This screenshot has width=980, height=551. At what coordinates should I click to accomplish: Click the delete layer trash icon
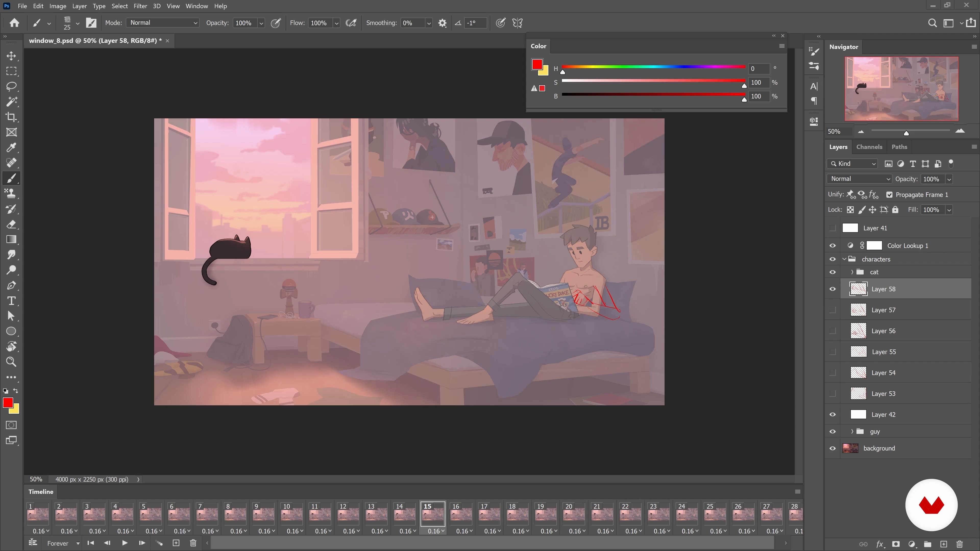(x=960, y=544)
